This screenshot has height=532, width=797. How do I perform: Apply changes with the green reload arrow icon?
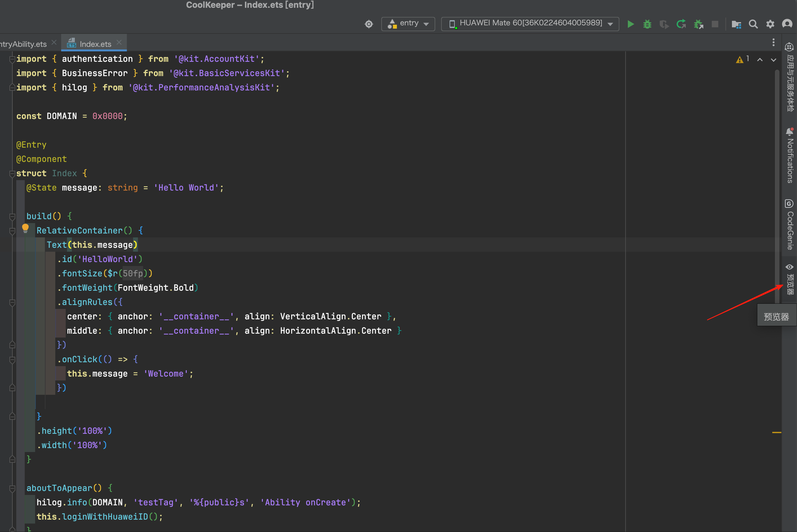click(x=681, y=24)
